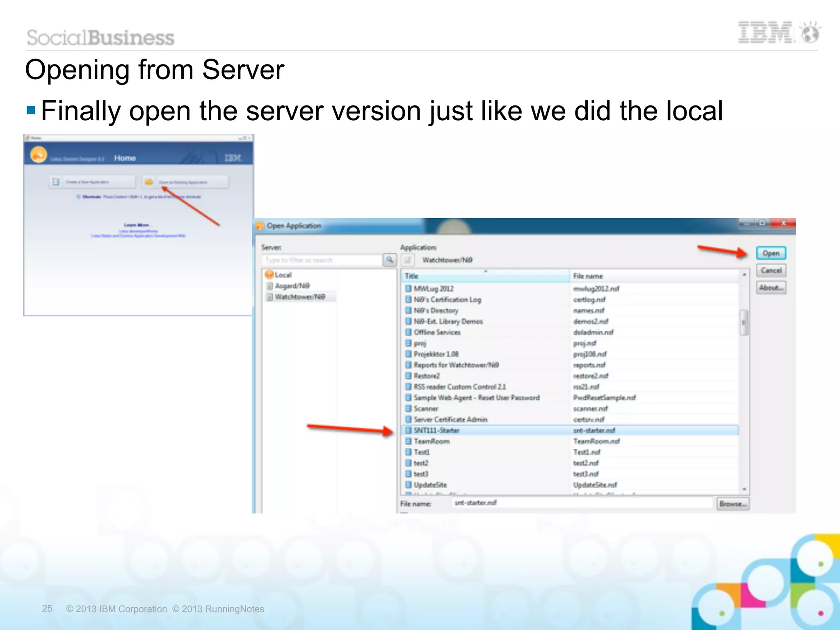Click the certlog.nsf file name cell
The image size is (840, 630).
tap(589, 300)
